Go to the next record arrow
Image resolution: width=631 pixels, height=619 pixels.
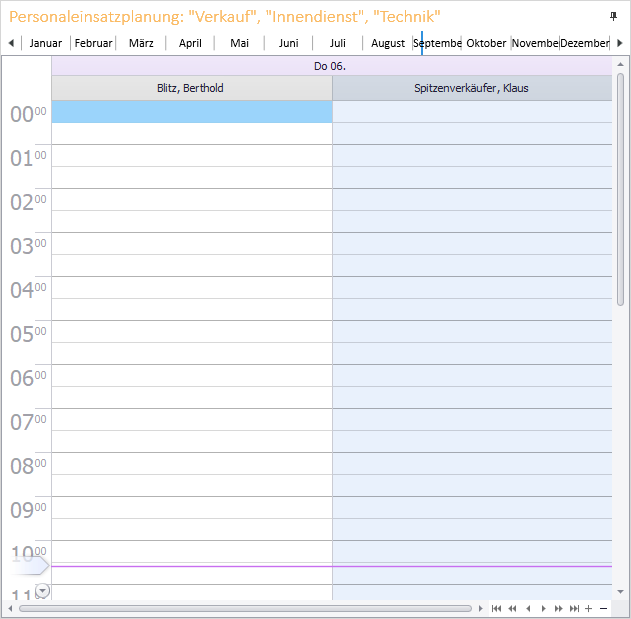pos(543,608)
